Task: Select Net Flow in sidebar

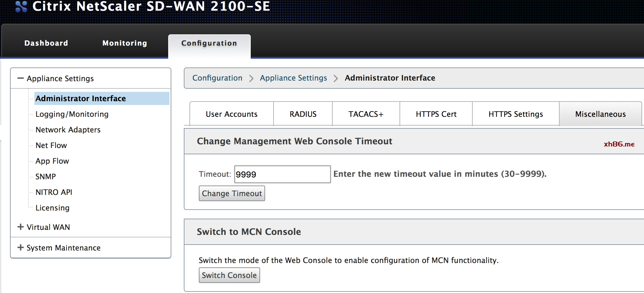Action: tap(51, 145)
